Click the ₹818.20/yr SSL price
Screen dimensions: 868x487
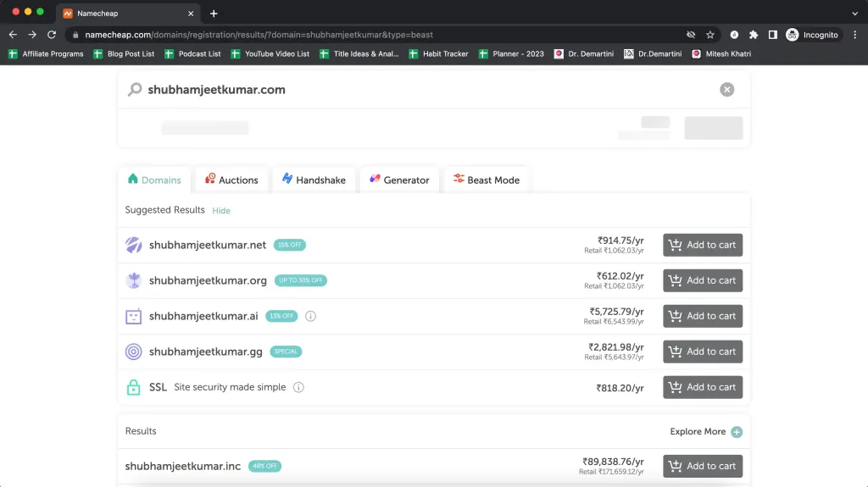click(x=620, y=388)
